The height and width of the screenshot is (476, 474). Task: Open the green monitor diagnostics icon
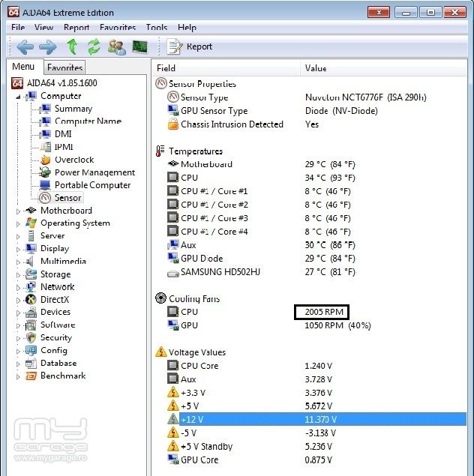click(140, 46)
